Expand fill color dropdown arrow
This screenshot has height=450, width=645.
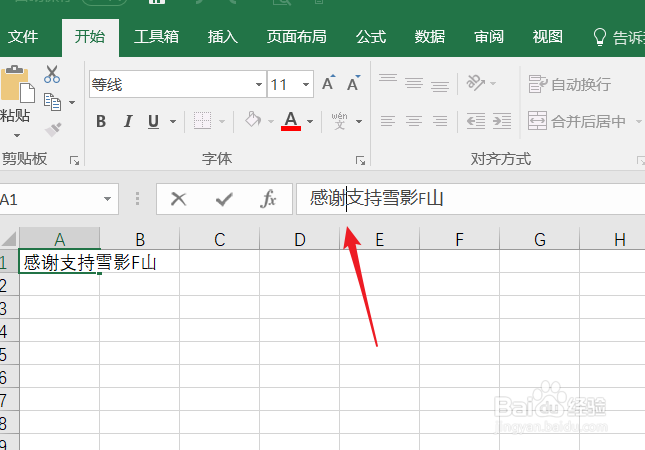[x=271, y=121]
